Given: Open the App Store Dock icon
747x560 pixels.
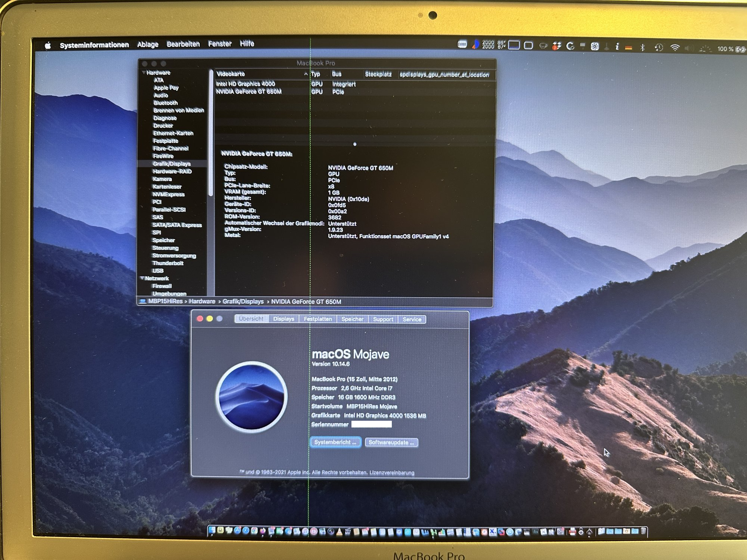Looking at the screenshot, I should 237,531.
